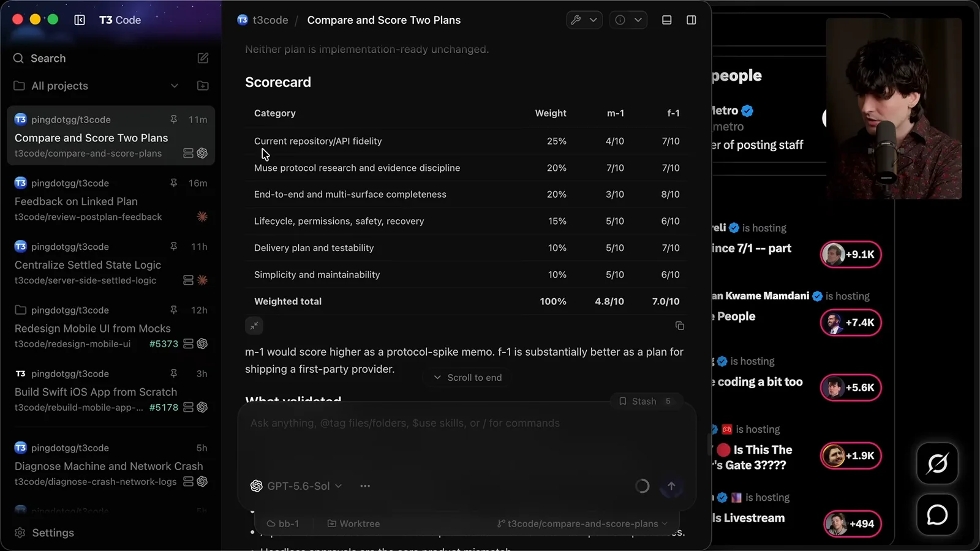Image resolution: width=980 pixels, height=551 pixels.
Task: Toggle pin on Redesign Mobile UI thread
Action: tap(173, 310)
